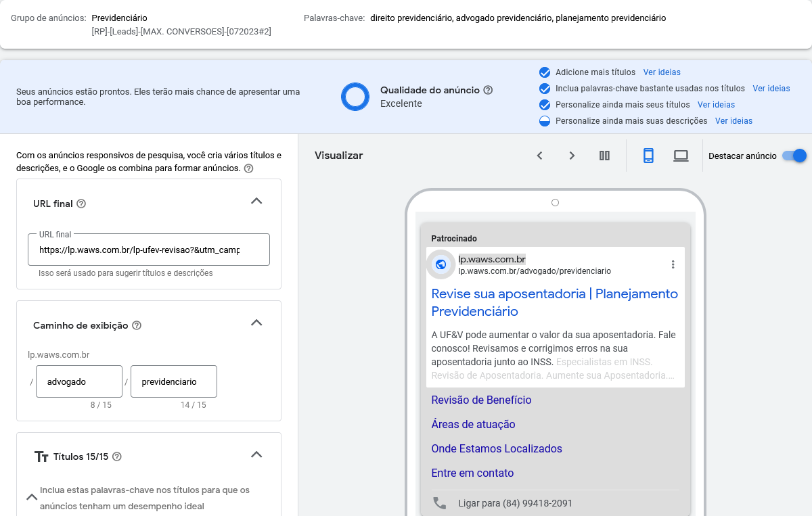Click the 'advogado' display path field

point(79,381)
